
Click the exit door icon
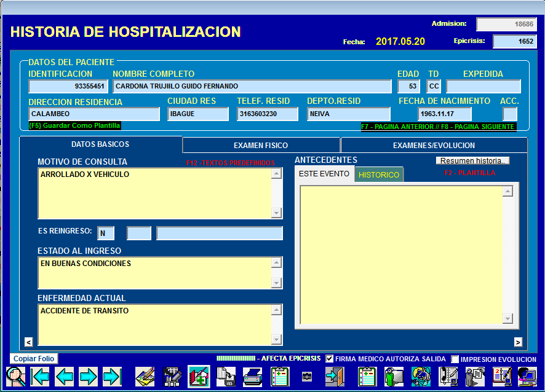click(335, 377)
